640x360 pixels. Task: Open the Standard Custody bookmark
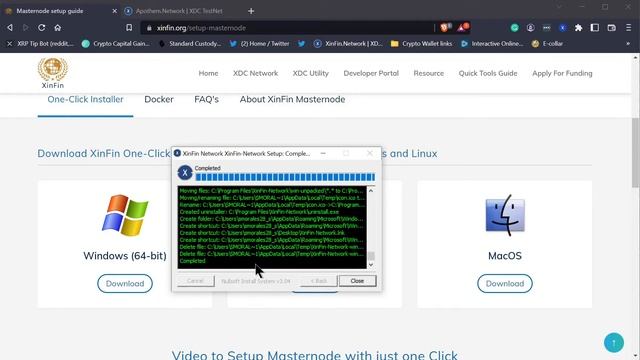pos(190,44)
